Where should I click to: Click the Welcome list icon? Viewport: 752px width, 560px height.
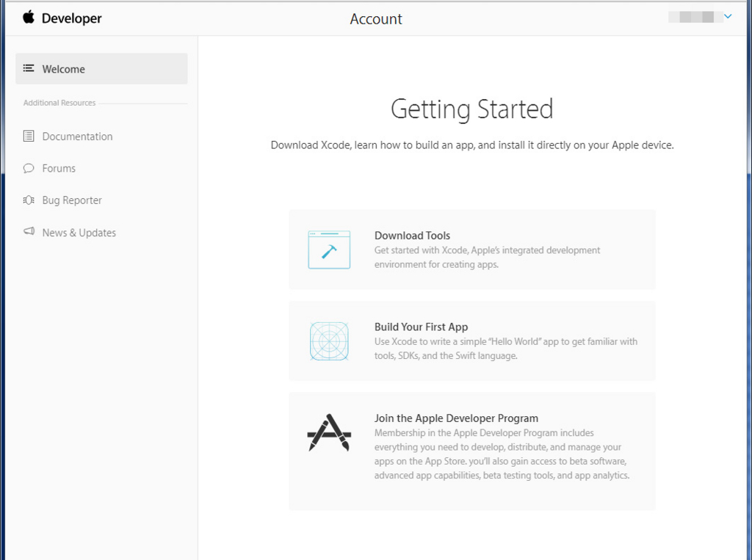coord(29,68)
